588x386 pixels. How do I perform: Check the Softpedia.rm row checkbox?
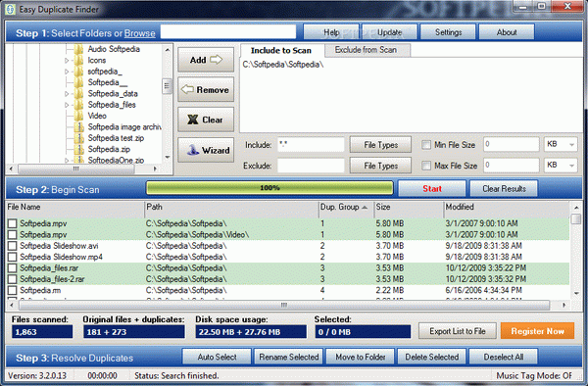point(13,290)
